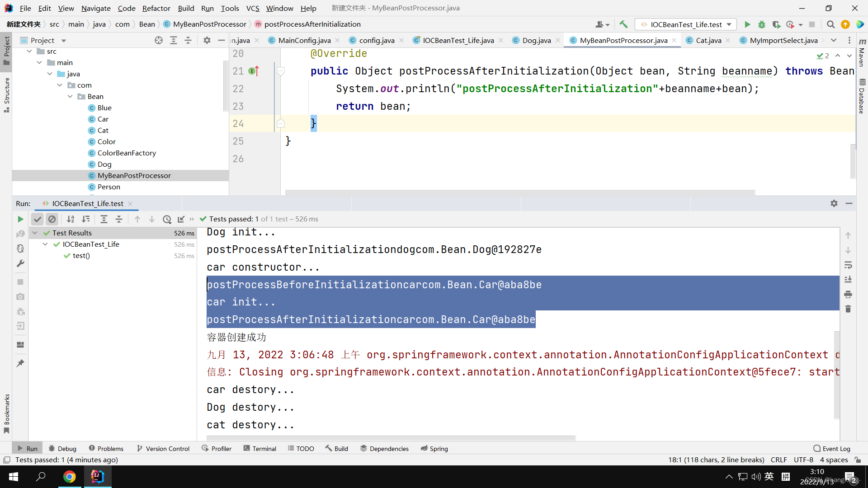Screen dimensions: 868x488
Task: Select opened file target icon in Project
Action: click(159, 40)
